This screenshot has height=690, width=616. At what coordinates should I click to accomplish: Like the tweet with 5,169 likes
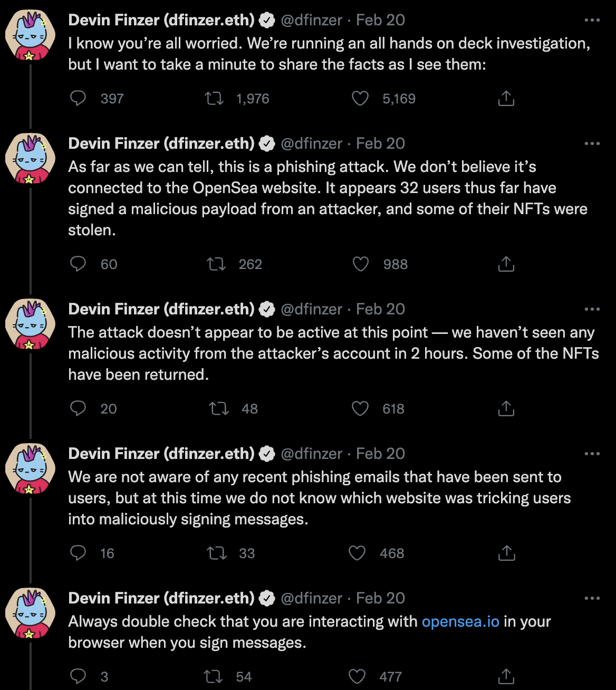[360, 98]
